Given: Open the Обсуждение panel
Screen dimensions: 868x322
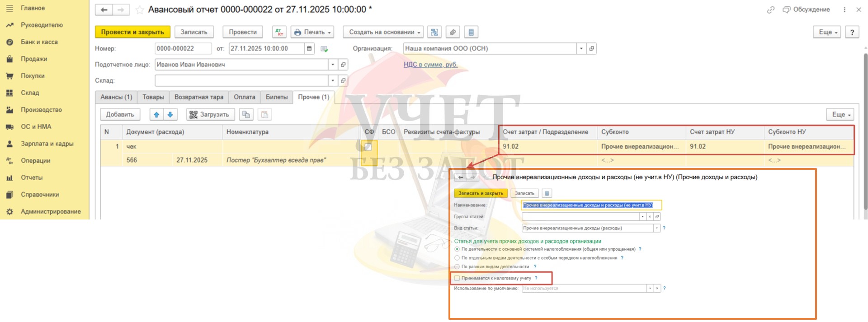Looking at the screenshot, I should coord(806,9).
